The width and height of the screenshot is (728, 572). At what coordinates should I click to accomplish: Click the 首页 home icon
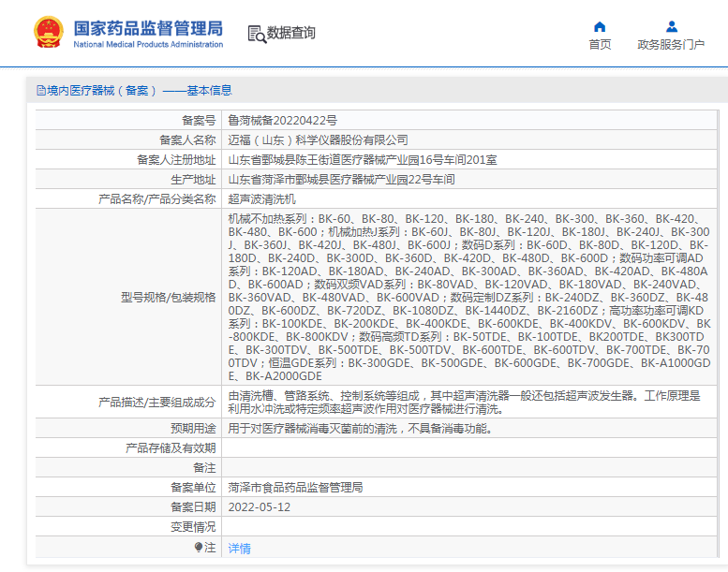pyautogui.click(x=600, y=26)
